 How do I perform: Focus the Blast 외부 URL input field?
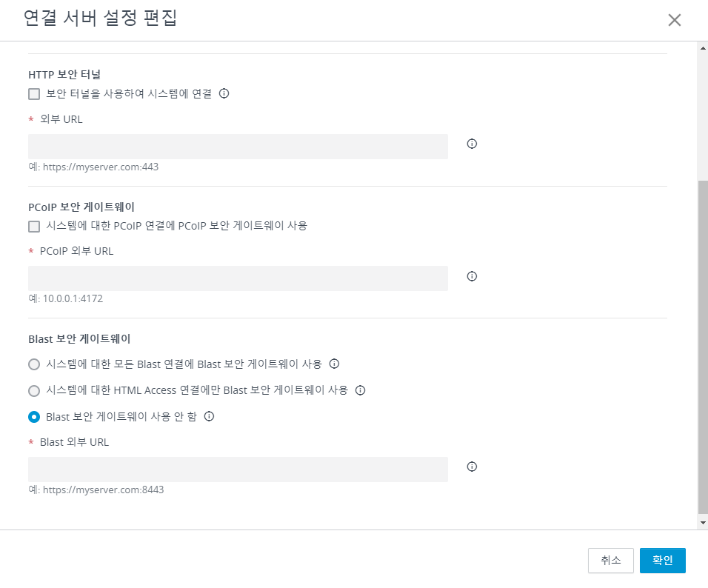tap(238, 470)
